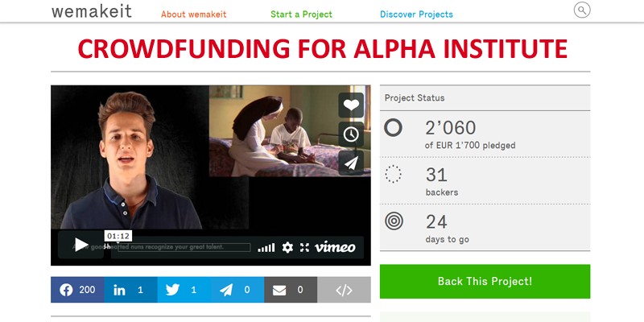Open the Vimeo logo link
Viewport: 644px width, 322px height.
point(335,247)
